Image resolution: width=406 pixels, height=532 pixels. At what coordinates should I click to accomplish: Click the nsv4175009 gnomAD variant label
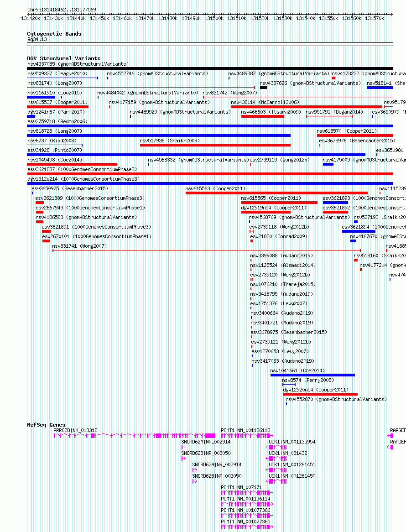(364, 160)
